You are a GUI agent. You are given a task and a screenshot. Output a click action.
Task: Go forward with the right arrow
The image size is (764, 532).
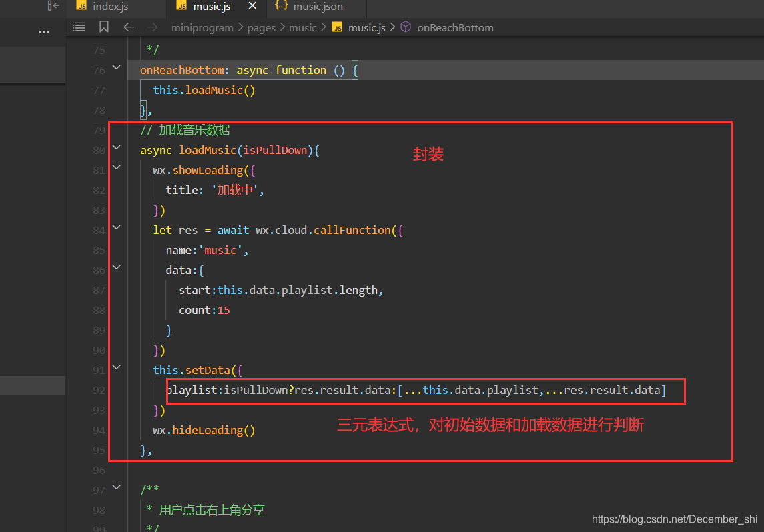tap(153, 27)
